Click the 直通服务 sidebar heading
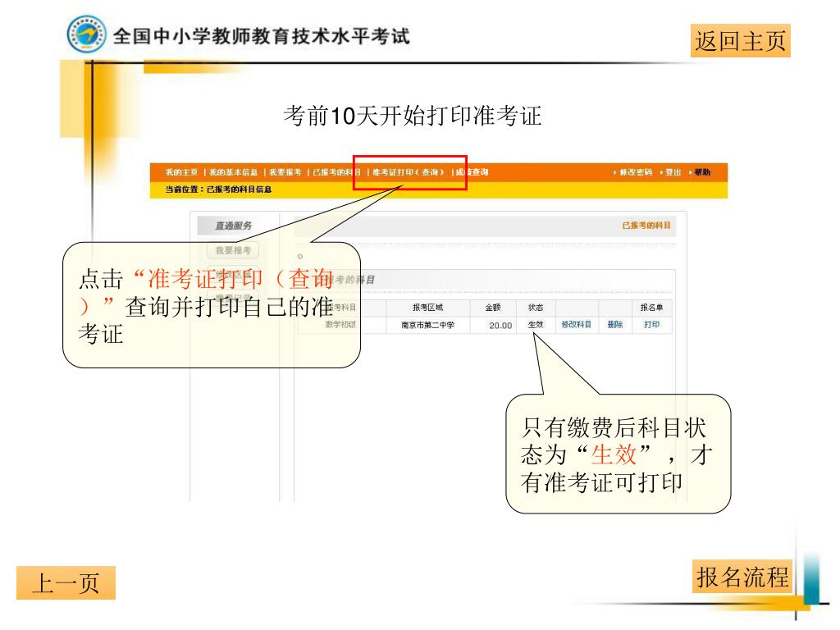The height and width of the screenshot is (630, 840). 233,226
